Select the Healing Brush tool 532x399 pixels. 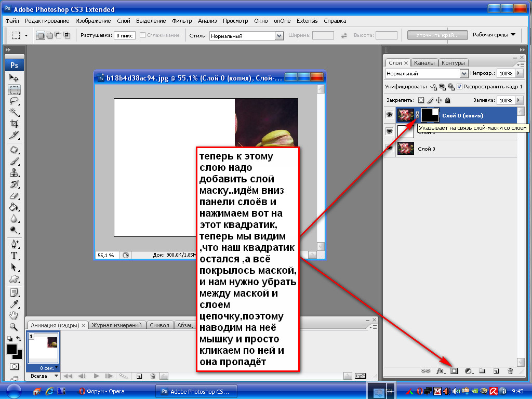point(14,150)
